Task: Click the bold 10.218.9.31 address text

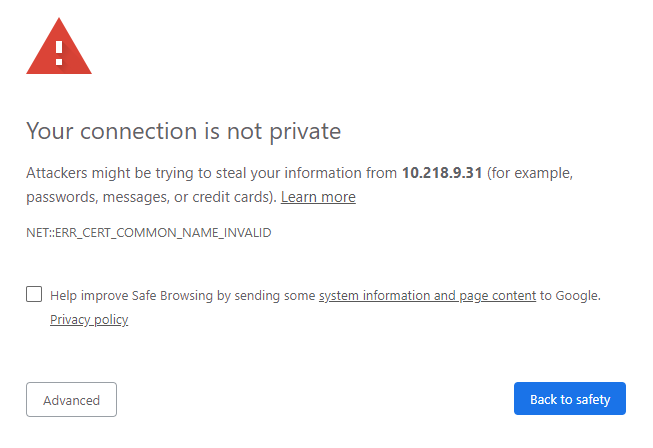Action: coord(442,173)
